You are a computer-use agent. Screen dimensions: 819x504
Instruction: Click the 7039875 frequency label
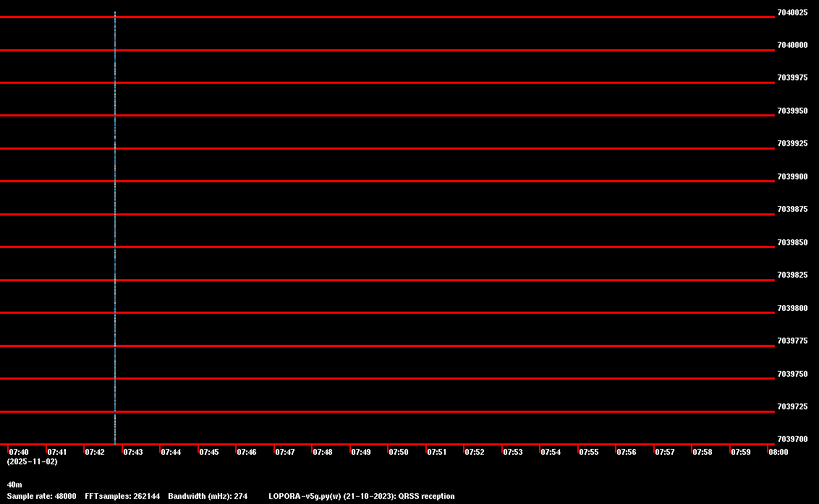click(792, 210)
